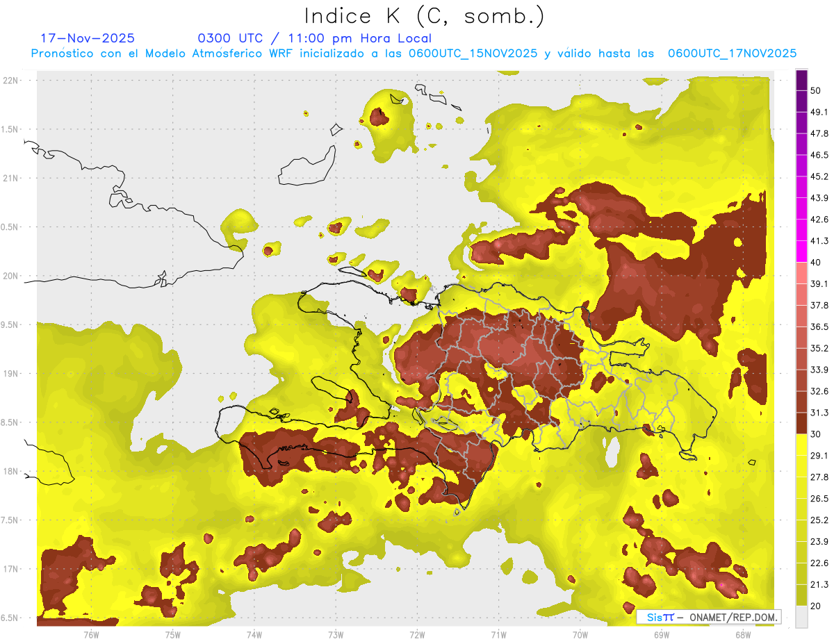834x644 pixels.
Task: Click the '41.3' color scale value
Action: click(x=819, y=241)
